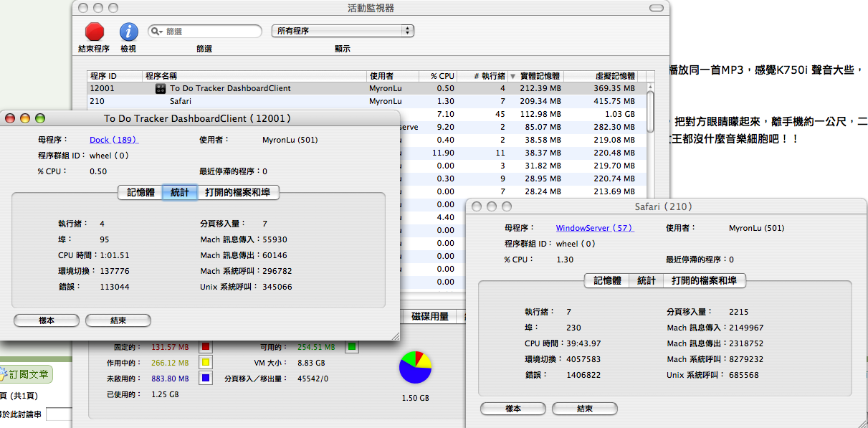Click the 8.83 GB VM 大小 value
Viewport: 868px width, 428px height.
point(310,363)
